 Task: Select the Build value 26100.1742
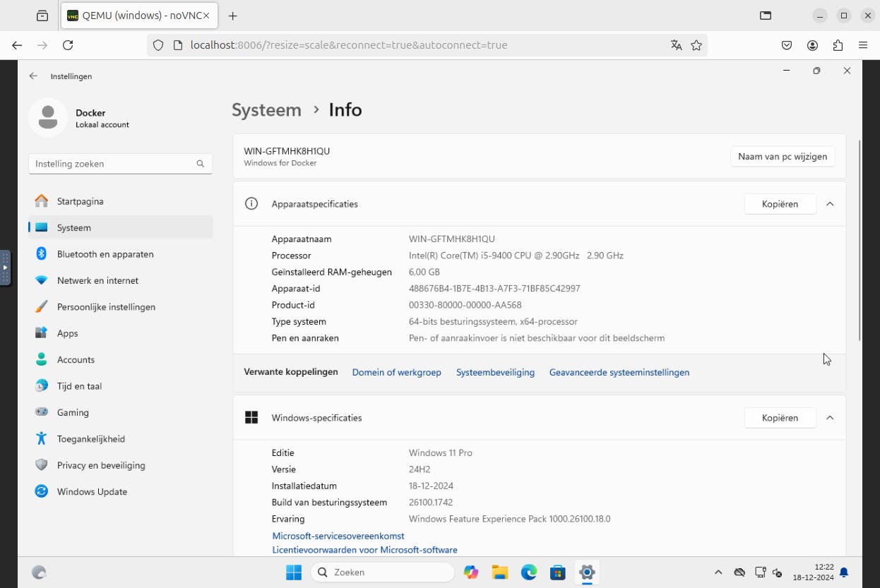[431, 503]
